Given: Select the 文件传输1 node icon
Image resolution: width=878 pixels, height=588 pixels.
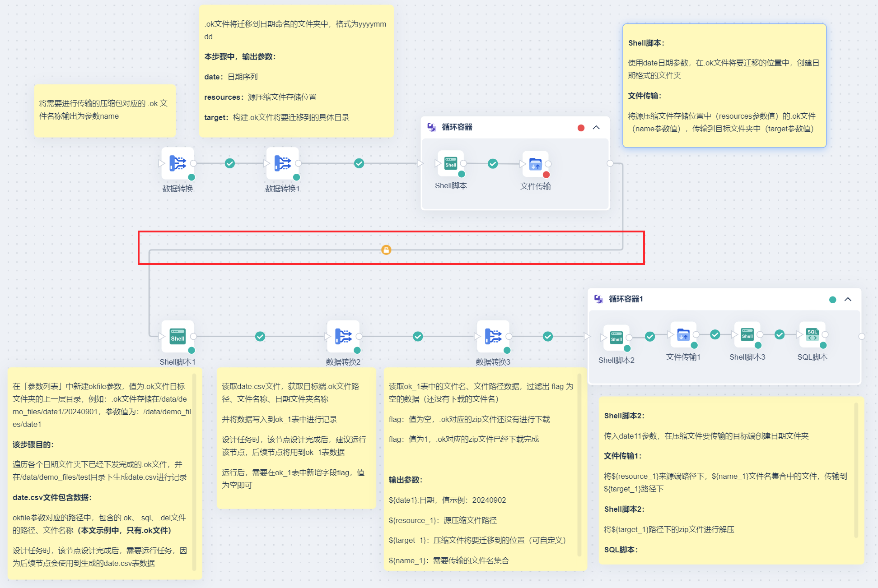Looking at the screenshot, I should click(x=683, y=334).
